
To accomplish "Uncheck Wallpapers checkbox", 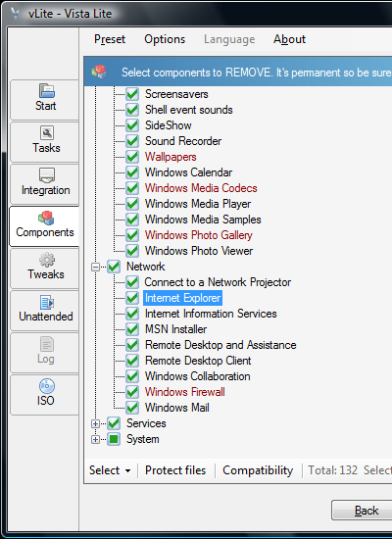I will [132, 157].
